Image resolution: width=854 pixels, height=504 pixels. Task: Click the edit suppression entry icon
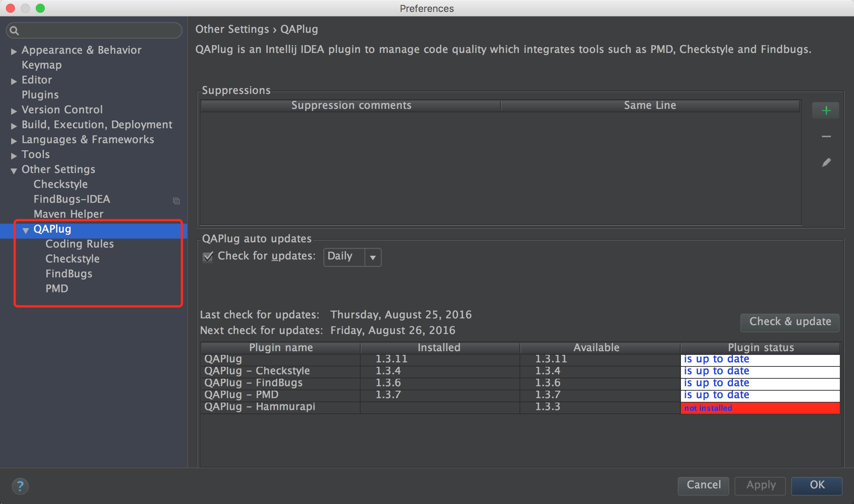(x=826, y=163)
